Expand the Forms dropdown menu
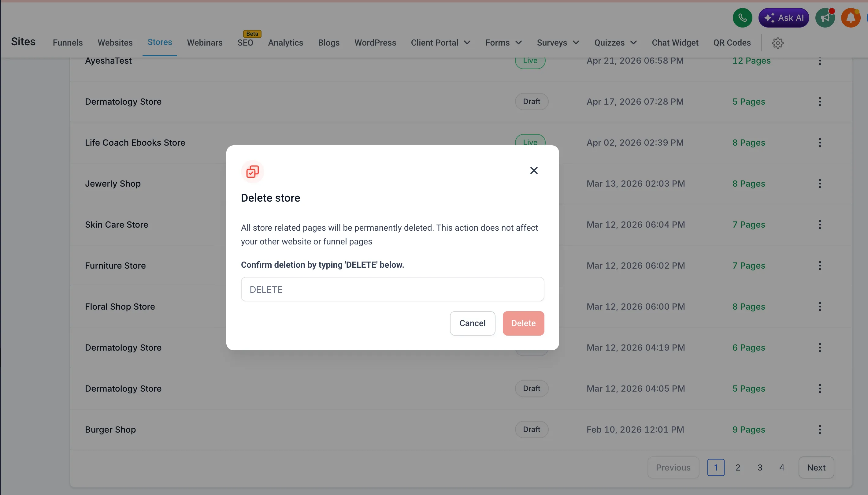The image size is (868, 495). pyautogui.click(x=503, y=43)
